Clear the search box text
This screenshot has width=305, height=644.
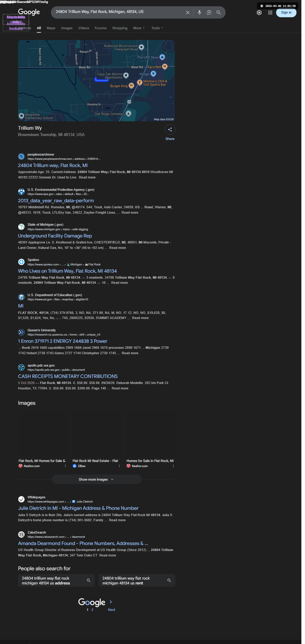(187, 13)
